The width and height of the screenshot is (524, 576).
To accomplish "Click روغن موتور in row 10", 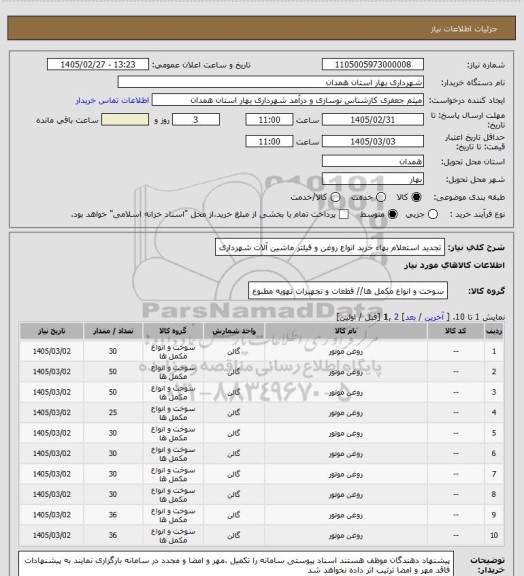I will 345,535.
